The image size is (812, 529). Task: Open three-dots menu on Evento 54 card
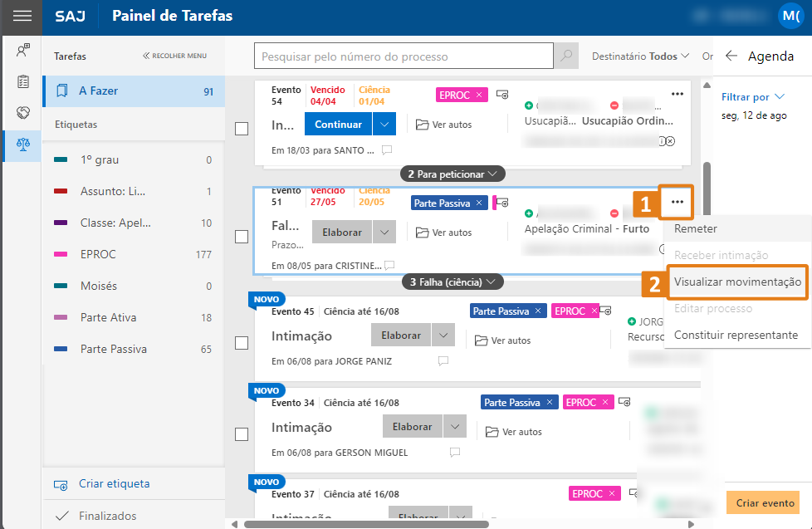(x=677, y=94)
